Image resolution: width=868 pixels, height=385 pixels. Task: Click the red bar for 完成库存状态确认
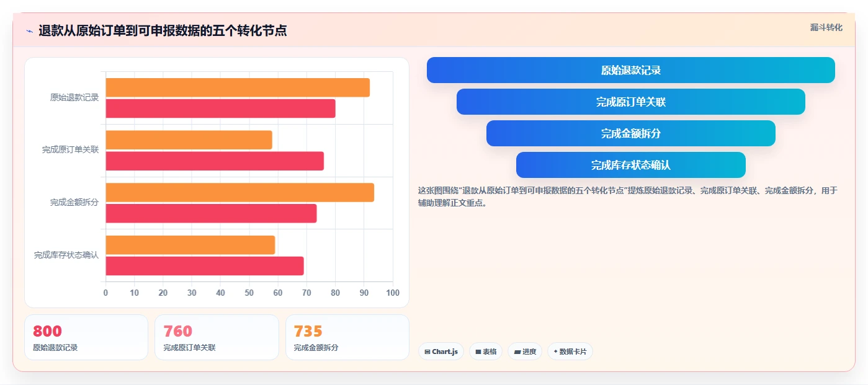(x=205, y=266)
